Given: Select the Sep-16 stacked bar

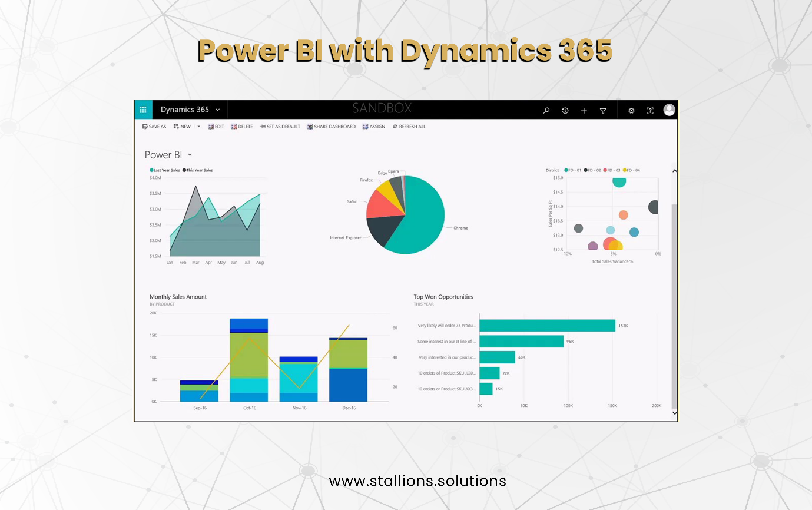Looking at the screenshot, I should 199,391.
